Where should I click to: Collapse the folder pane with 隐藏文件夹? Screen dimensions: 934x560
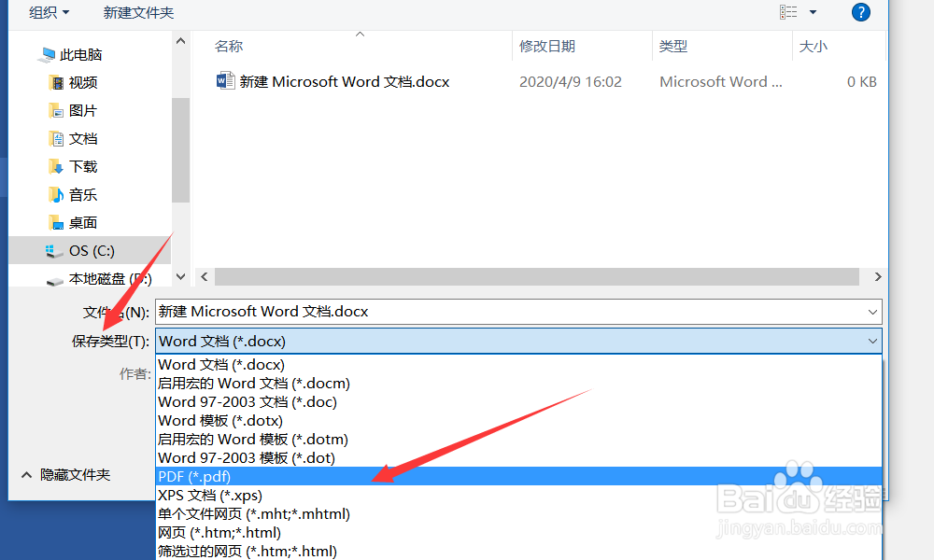[65, 475]
